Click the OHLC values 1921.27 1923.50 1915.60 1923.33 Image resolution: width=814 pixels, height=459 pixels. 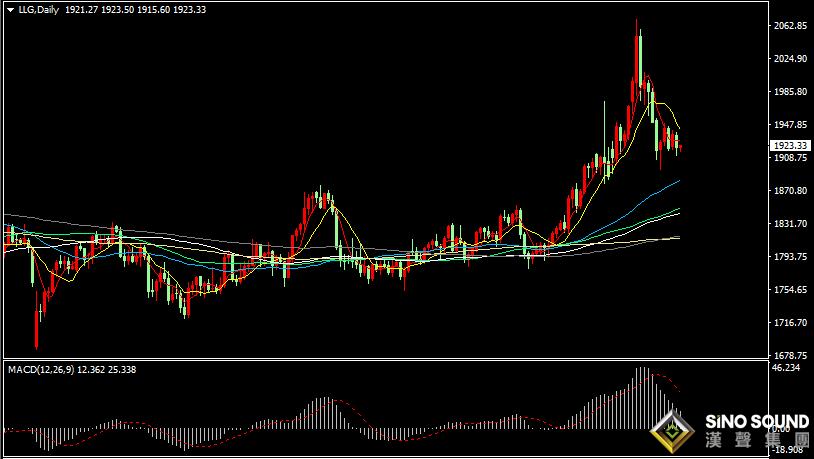(x=135, y=10)
